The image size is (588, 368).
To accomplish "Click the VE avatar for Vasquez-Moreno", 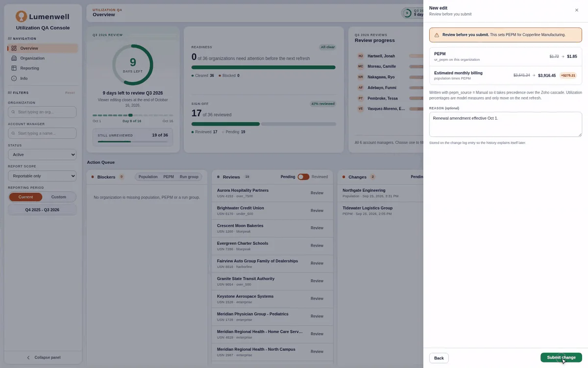I will point(361,108).
